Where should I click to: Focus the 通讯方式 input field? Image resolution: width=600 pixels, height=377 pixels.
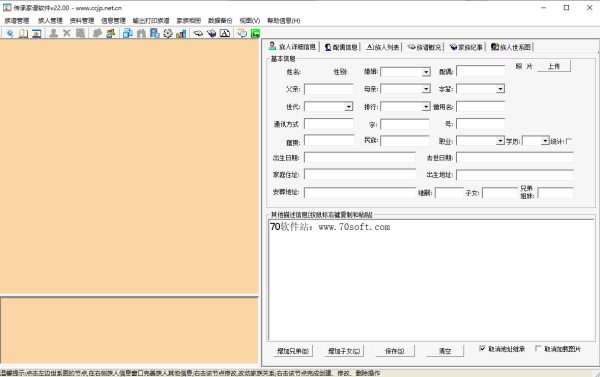(x=329, y=124)
